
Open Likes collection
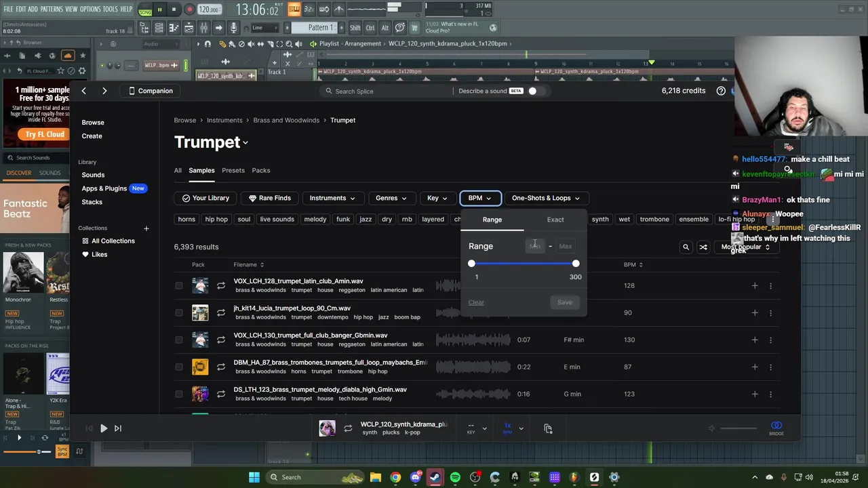(94, 254)
